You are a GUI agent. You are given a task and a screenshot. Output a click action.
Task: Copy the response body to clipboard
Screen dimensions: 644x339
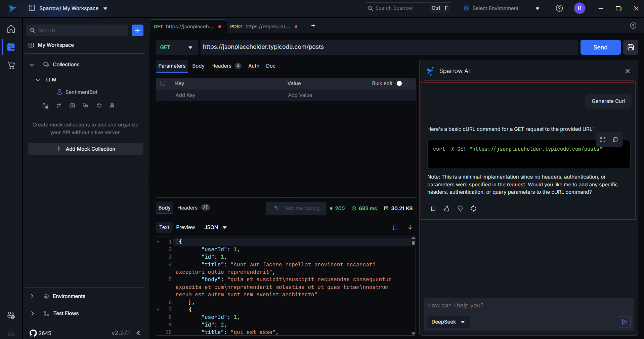[x=395, y=227]
